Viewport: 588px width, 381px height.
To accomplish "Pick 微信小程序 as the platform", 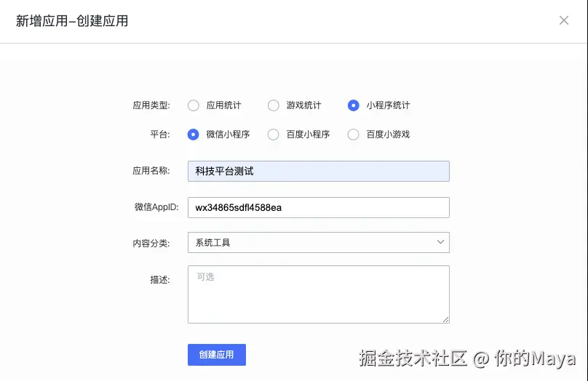I will point(194,135).
